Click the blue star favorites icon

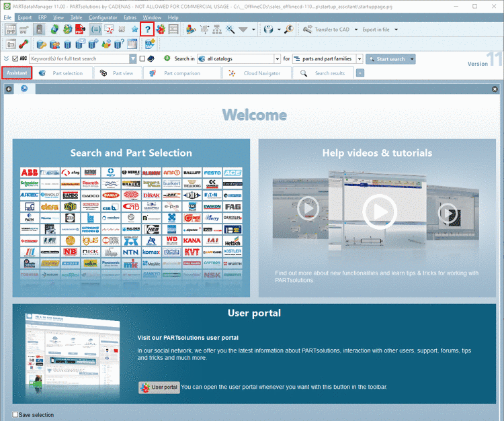134,30
